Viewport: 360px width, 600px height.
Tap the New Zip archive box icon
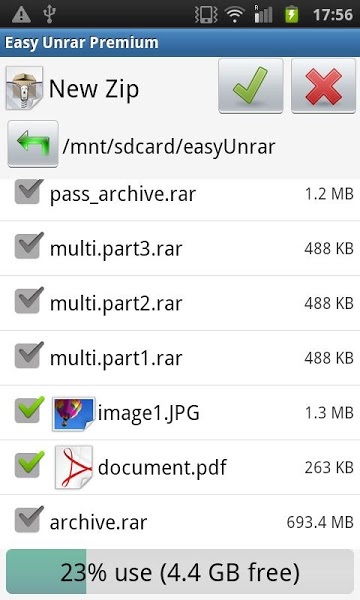point(24,88)
